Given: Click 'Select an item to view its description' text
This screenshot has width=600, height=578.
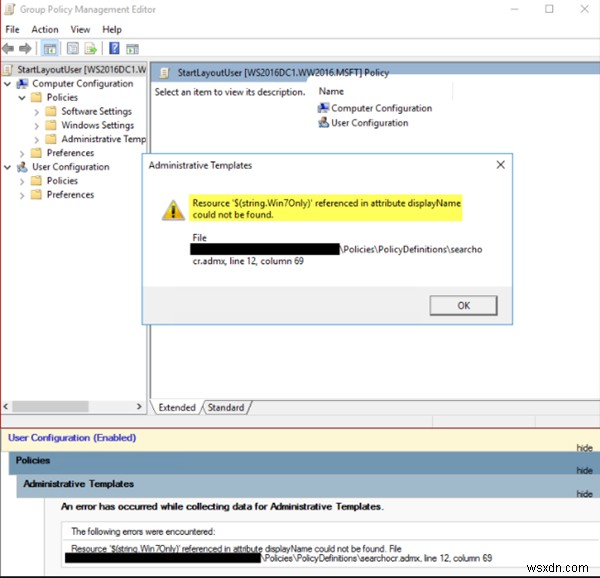Looking at the screenshot, I should [230, 92].
